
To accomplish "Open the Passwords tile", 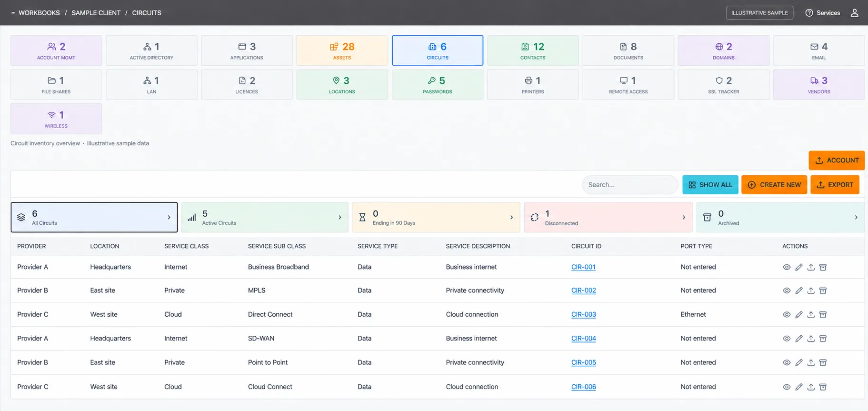I will tap(438, 85).
